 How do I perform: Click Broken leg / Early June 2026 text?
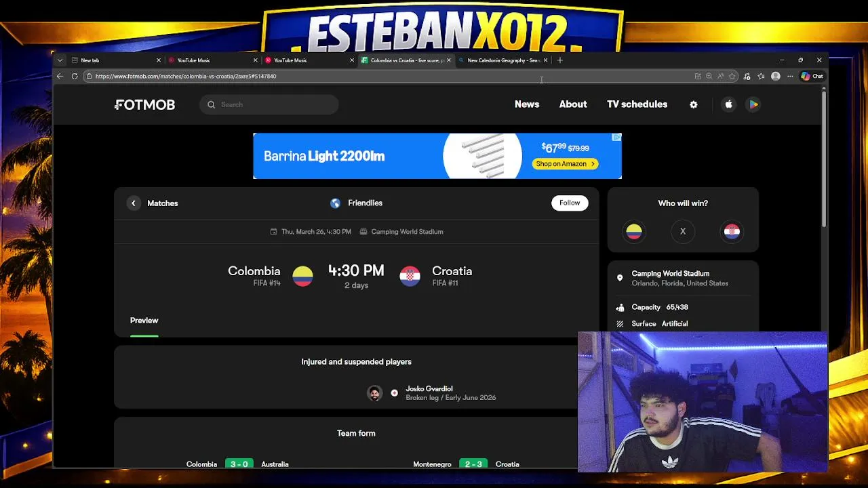point(451,398)
